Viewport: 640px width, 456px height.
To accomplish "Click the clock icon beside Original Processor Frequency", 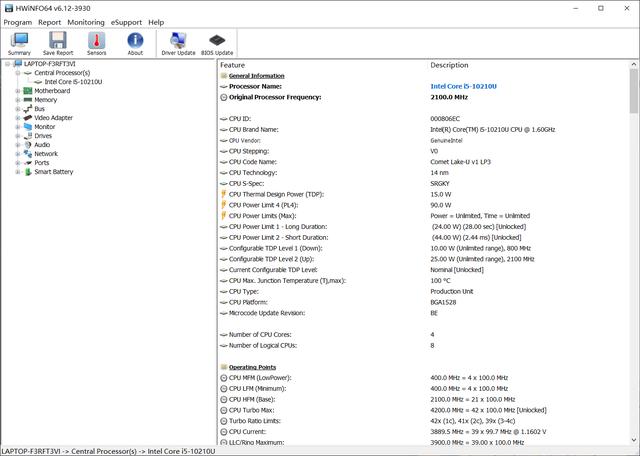I will click(224, 97).
